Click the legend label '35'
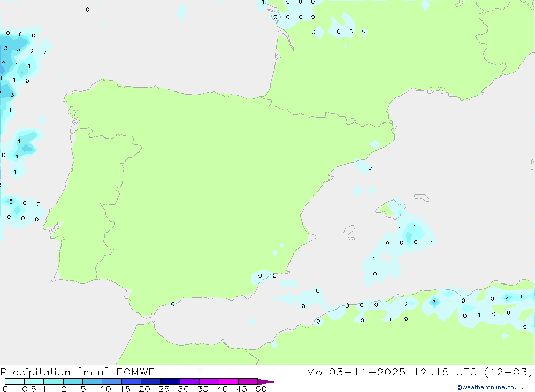535x392 pixels. click(x=203, y=389)
